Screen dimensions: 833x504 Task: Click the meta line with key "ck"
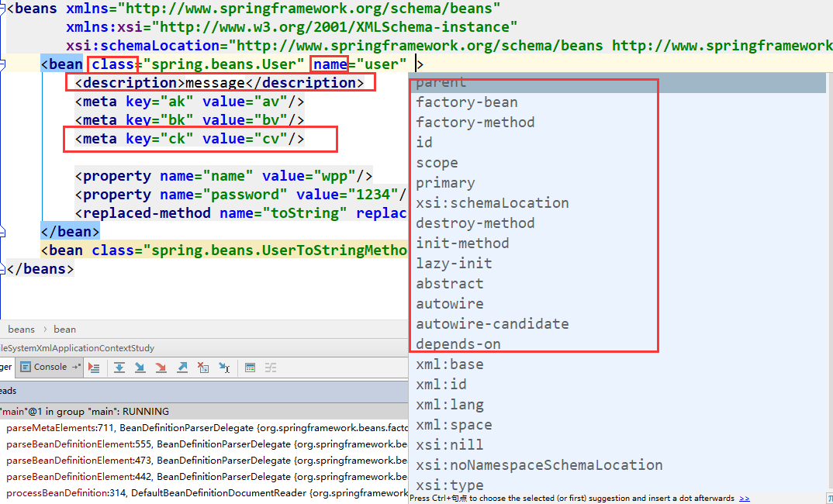(190, 139)
